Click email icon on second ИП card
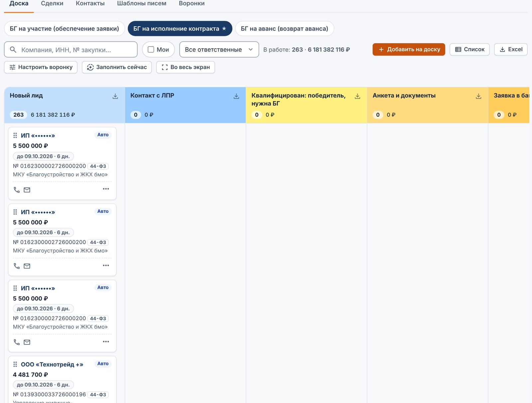Viewport: 532px width, 403px height. (x=27, y=266)
